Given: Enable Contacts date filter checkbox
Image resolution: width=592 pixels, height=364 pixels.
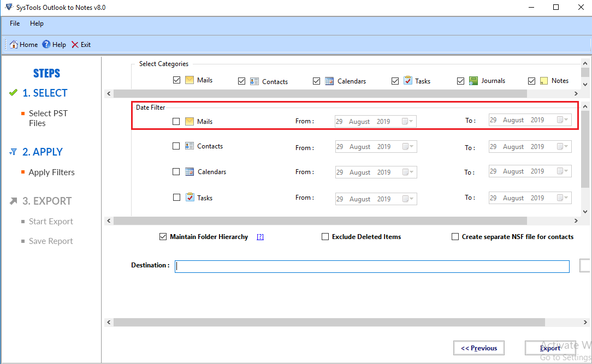Looking at the screenshot, I should 176,146.
